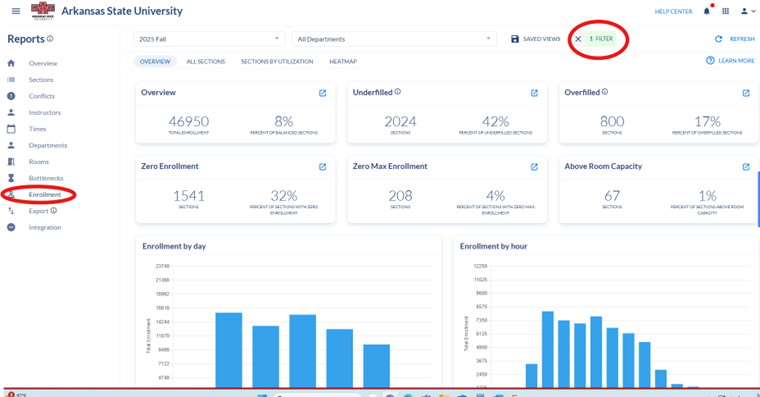
Task: Click the info icon next to Export
Action: (x=54, y=211)
